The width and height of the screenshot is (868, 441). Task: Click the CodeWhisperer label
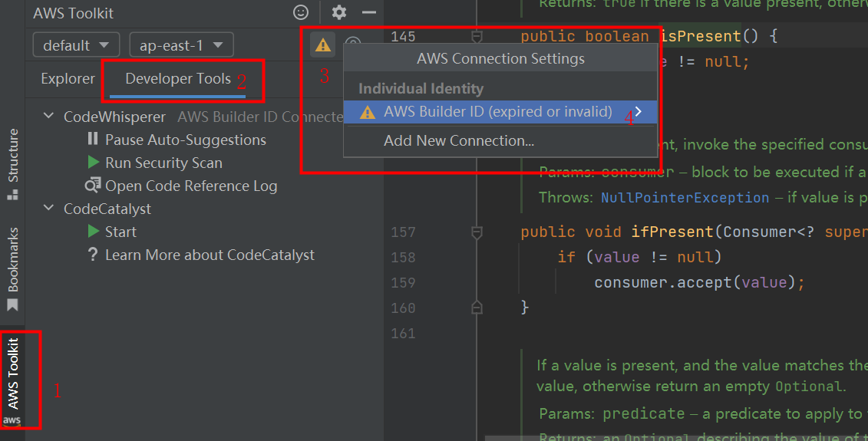pos(114,117)
